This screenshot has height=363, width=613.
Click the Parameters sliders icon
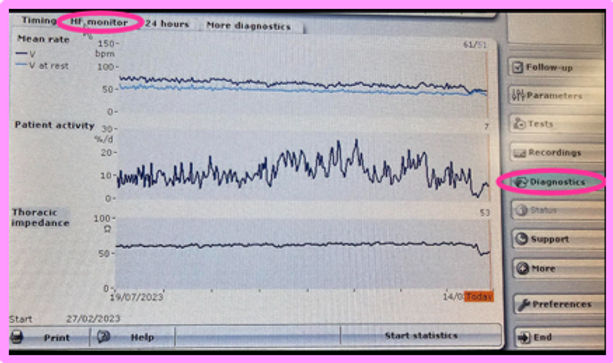pyautogui.click(x=518, y=96)
